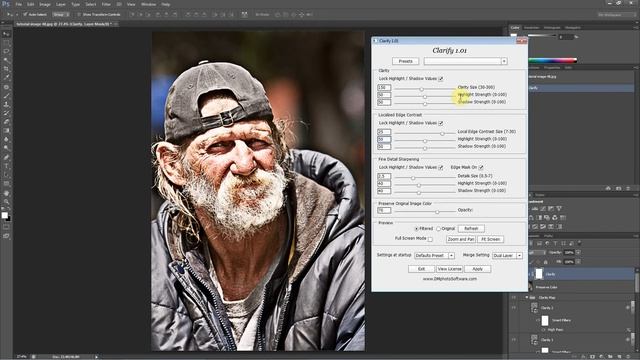Select the Gradient tool
Viewport: 640px width, 360px height.
pyautogui.click(x=6, y=131)
